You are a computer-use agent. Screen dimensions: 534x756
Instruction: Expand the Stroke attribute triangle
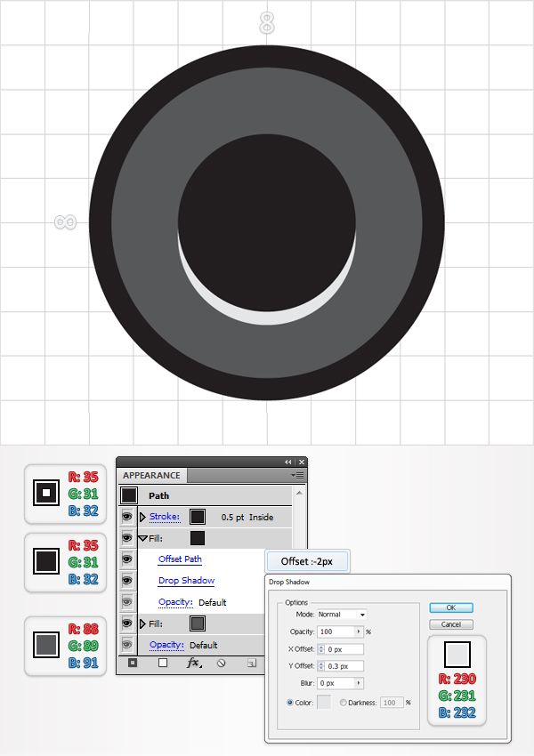coord(142,517)
